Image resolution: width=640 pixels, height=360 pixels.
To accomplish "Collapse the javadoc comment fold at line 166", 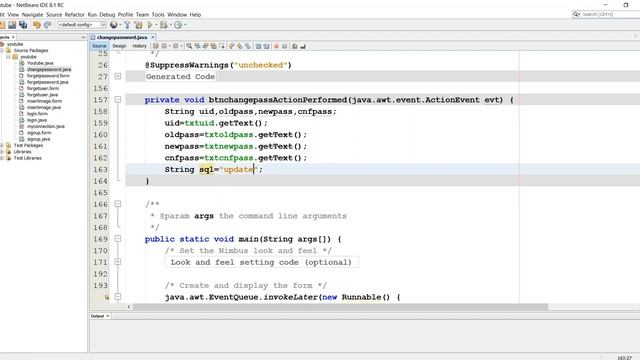I will tap(118, 204).
